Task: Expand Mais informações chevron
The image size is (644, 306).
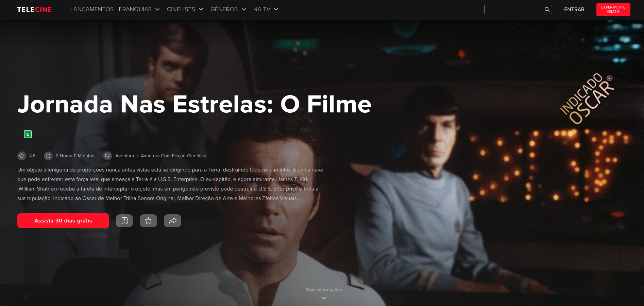Action: 324,298
